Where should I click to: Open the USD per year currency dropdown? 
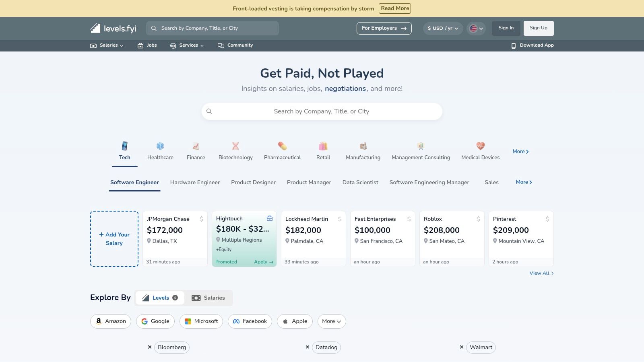[x=443, y=28]
